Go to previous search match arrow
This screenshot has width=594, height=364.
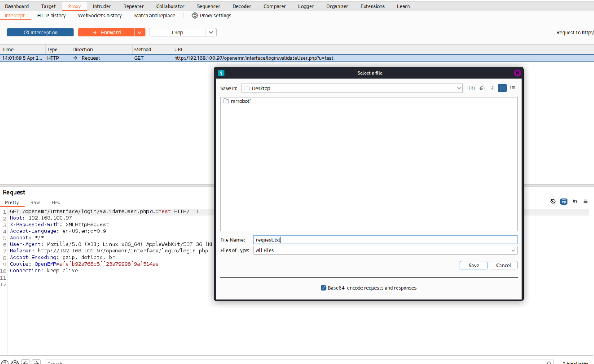[x=25, y=363]
